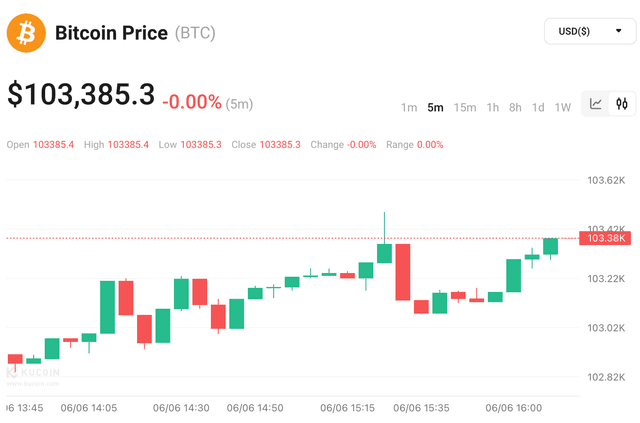Select the 15m timeframe

(465, 107)
